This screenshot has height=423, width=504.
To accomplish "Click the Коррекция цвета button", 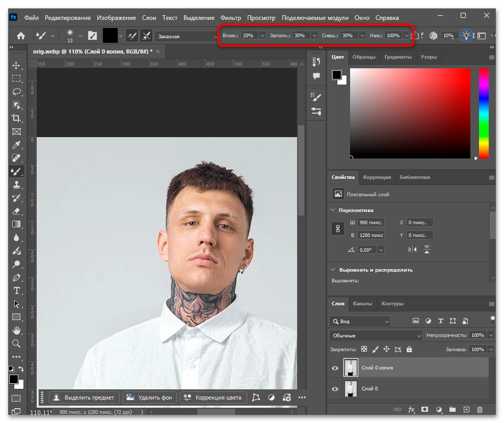I will click(214, 398).
